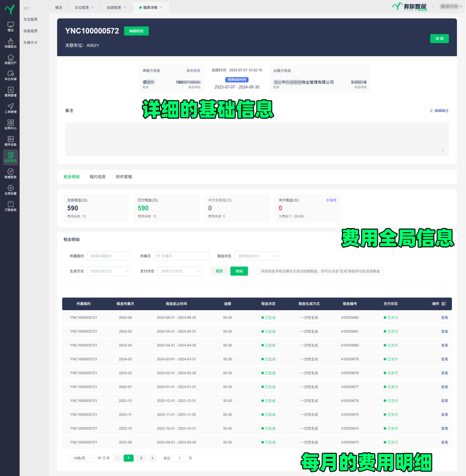
Task: Select 费用管理 icon in sidebar
Action: point(10,92)
